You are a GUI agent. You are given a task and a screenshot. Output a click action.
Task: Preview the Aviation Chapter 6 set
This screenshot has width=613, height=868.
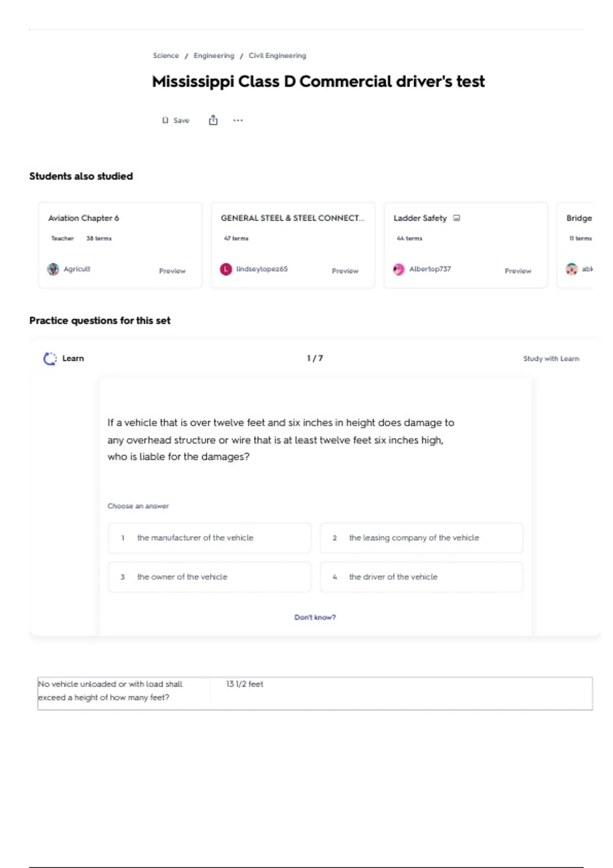tap(172, 271)
